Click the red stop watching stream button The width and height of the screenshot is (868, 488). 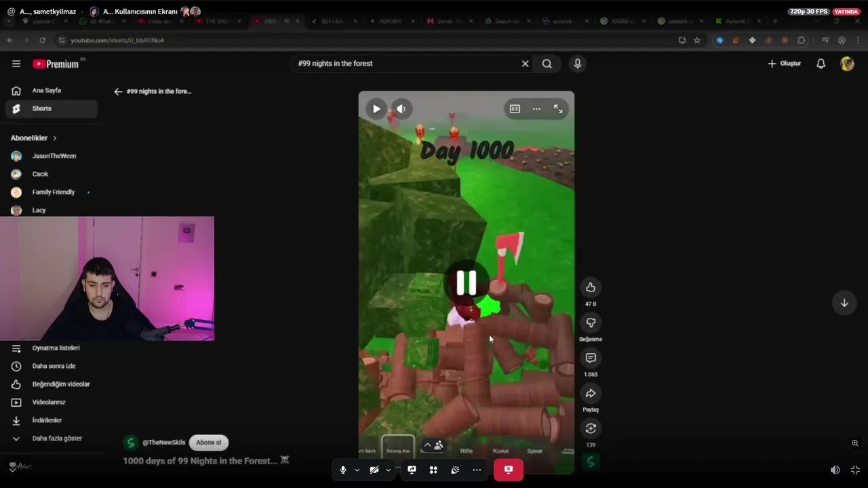(509, 470)
